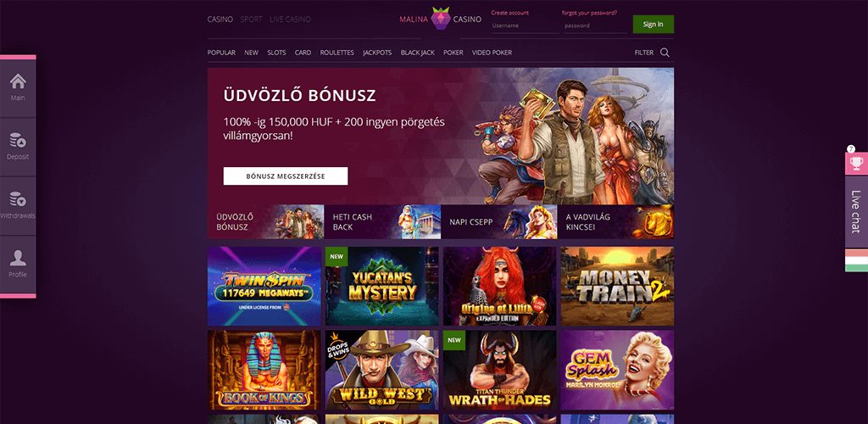The height and width of the screenshot is (424, 868).
Task: Click the Main home icon in sidebar
Action: click(x=18, y=81)
